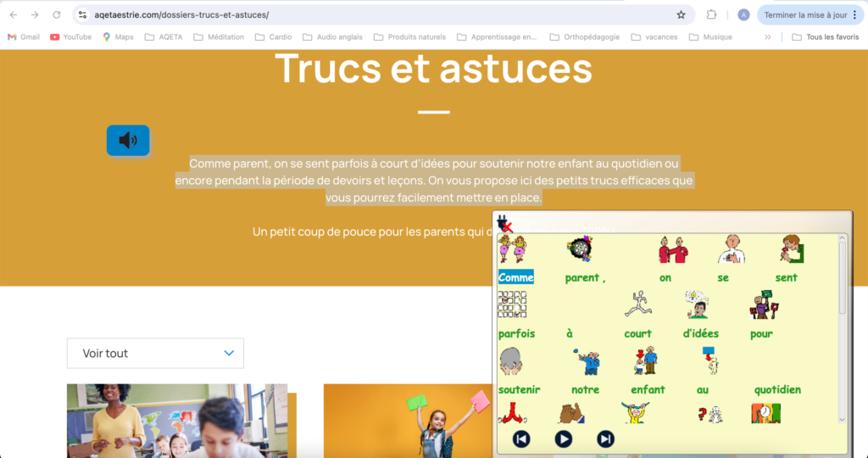This screenshot has width=868, height=458.
Task: Bookmark this page with the star icon
Action: pyautogui.click(x=681, y=14)
